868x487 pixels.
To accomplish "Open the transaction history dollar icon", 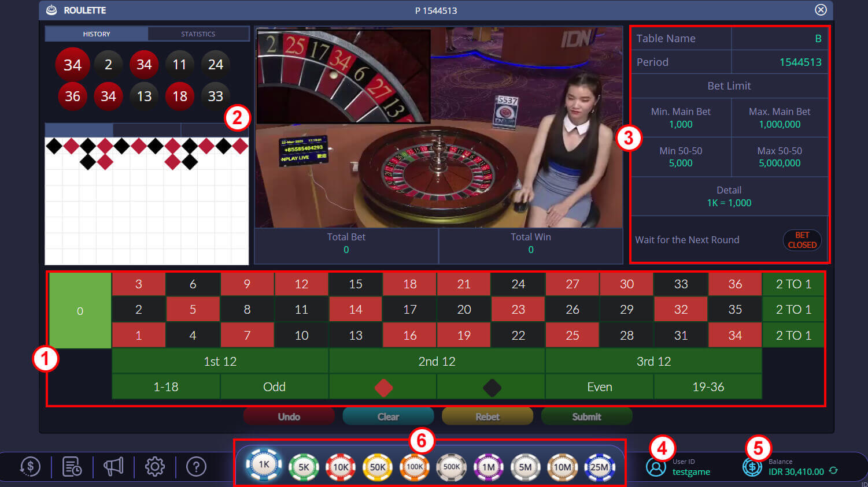I will pyautogui.click(x=30, y=466).
